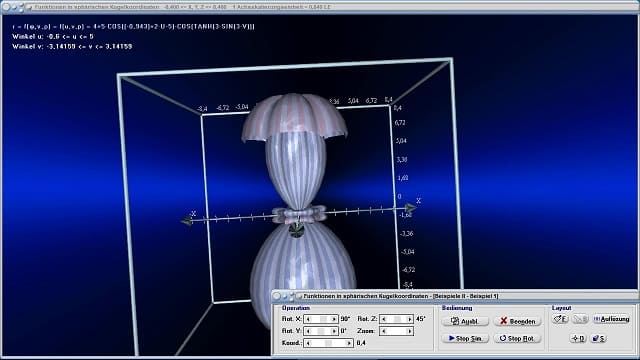Click the Rot. X value 90°
This screenshot has height=360, width=640.
click(x=345, y=319)
